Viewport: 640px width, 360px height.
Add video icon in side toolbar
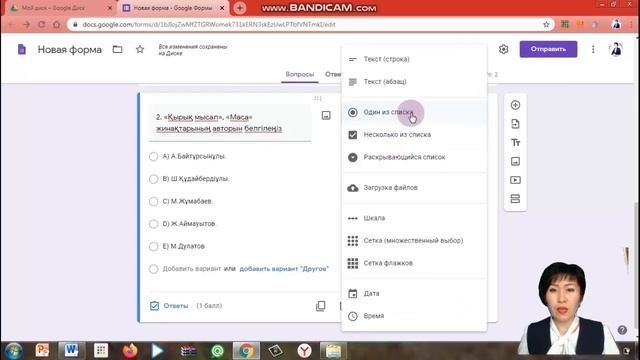(515, 180)
